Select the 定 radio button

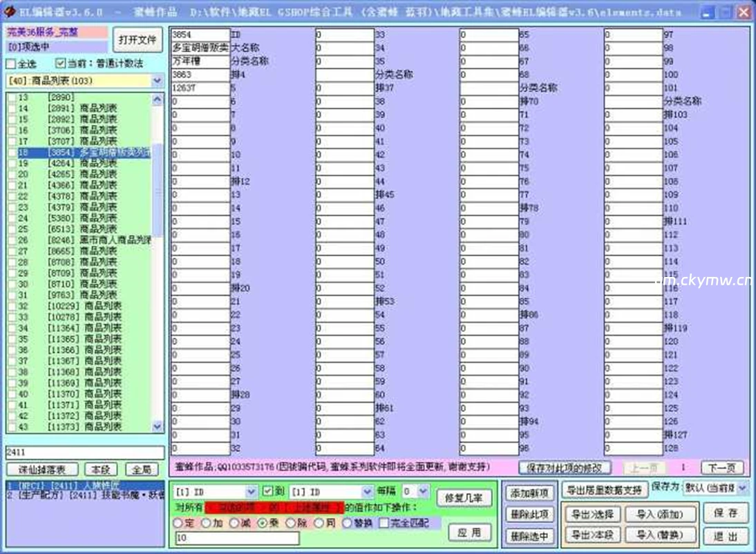click(x=178, y=523)
